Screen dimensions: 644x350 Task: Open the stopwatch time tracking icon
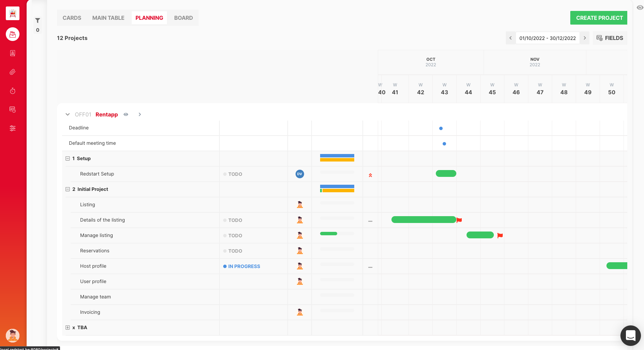[13, 91]
